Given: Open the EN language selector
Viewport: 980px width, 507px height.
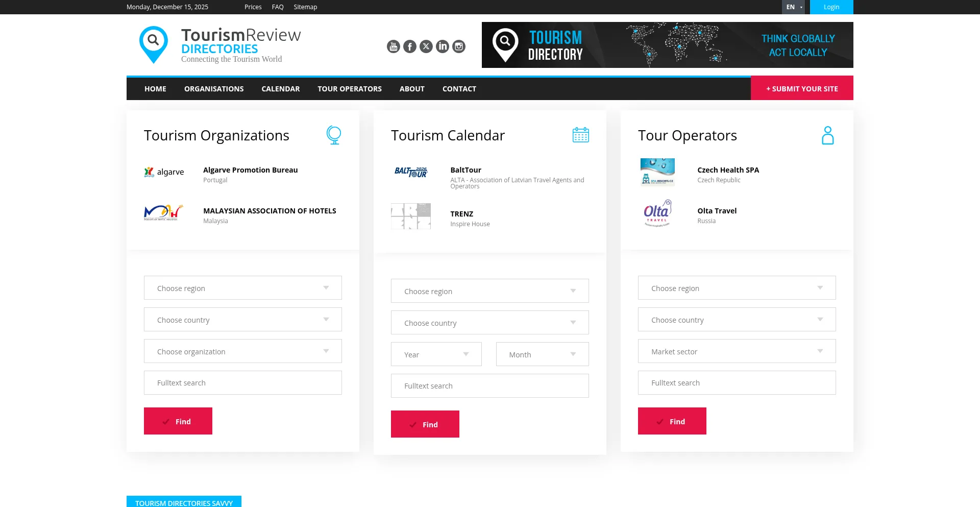Looking at the screenshot, I should coord(793,7).
